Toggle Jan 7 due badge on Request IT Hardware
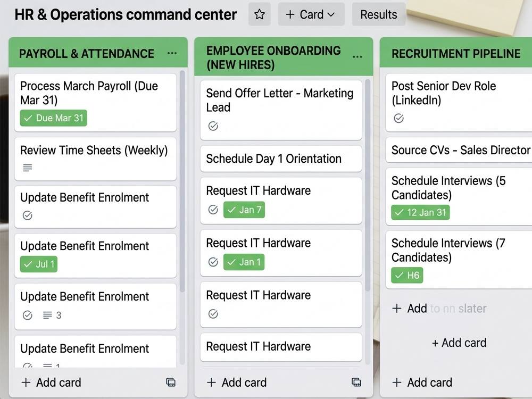The image size is (532, 399). (x=244, y=210)
